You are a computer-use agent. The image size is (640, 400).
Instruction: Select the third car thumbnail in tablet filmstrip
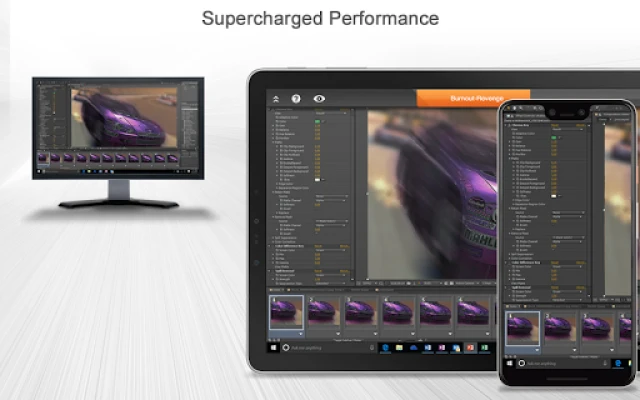click(360, 310)
